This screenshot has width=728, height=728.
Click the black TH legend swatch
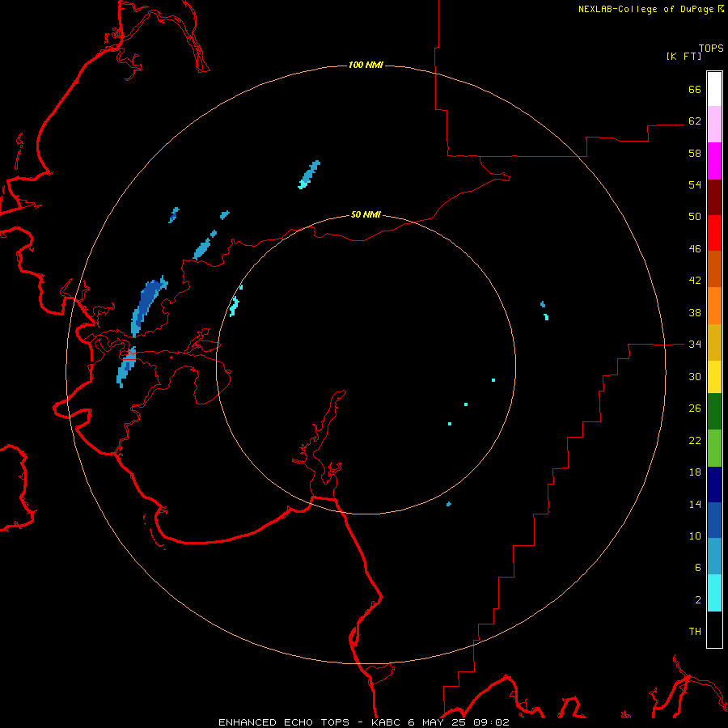[x=714, y=629]
